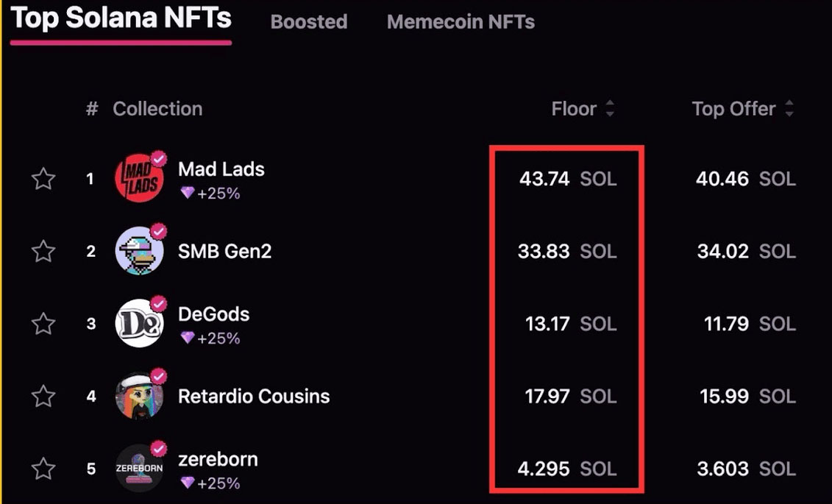Screen dimensions: 832x504
Task: Click the DeGods diamond +25% badge
Action: [210, 338]
